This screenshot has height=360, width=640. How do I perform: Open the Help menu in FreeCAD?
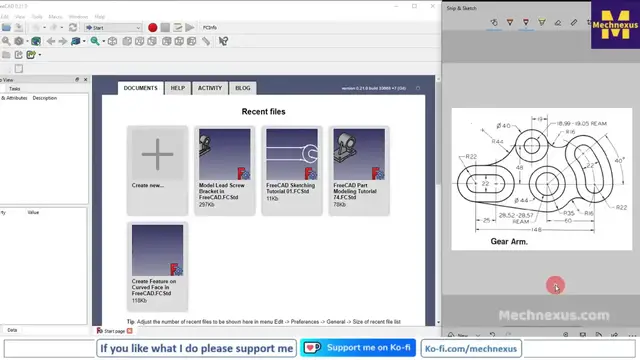pyautogui.click(x=100, y=17)
